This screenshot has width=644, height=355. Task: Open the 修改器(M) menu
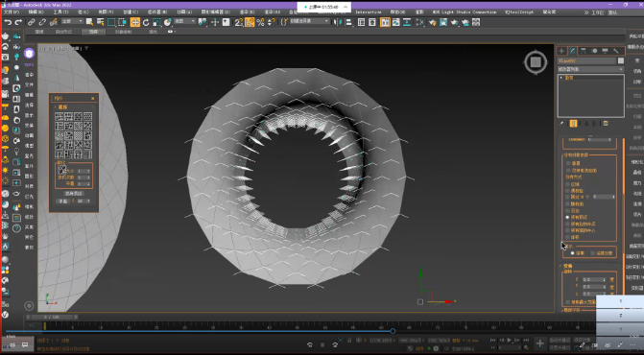[x=157, y=12]
